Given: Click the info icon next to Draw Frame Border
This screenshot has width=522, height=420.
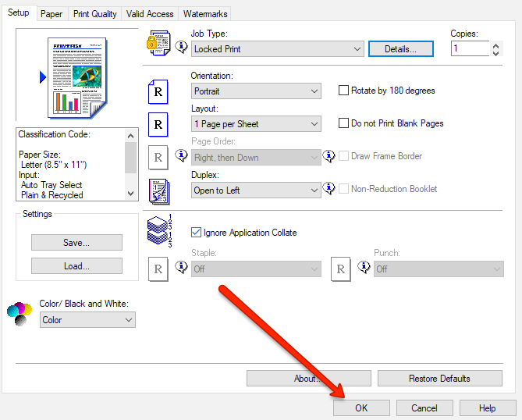Looking at the screenshot, I should [x=329, y=156].
